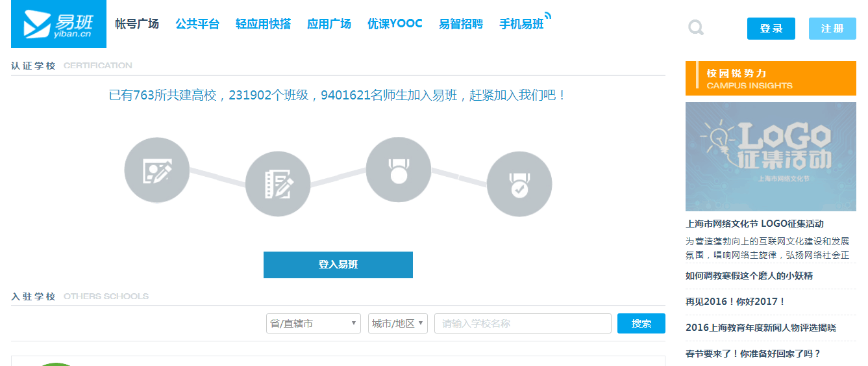Click the 登入易班 button
Screen dimensions: 868x366
pos(338,265)
